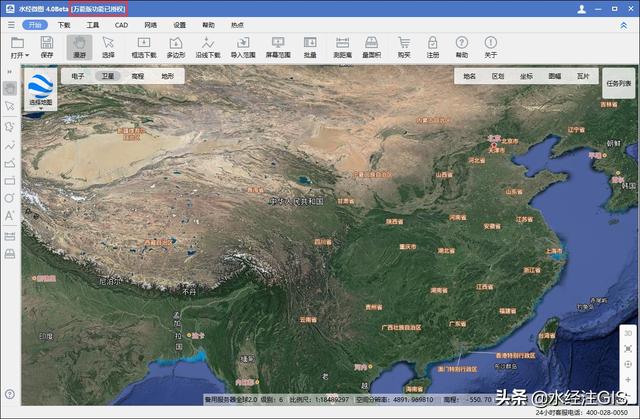Screen dimensions: 640x419
Task: Click the 沿线下载 along-line download icon
Action: coord(208,47)
